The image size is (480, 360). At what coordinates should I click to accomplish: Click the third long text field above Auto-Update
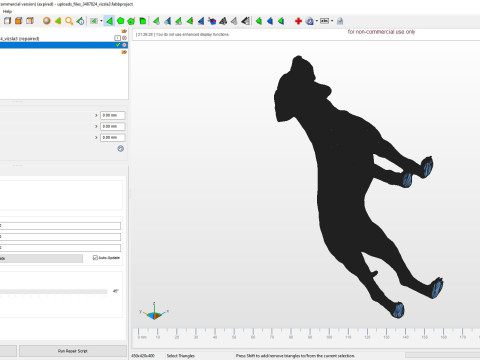pyautogui.click(x=60, y=248)
